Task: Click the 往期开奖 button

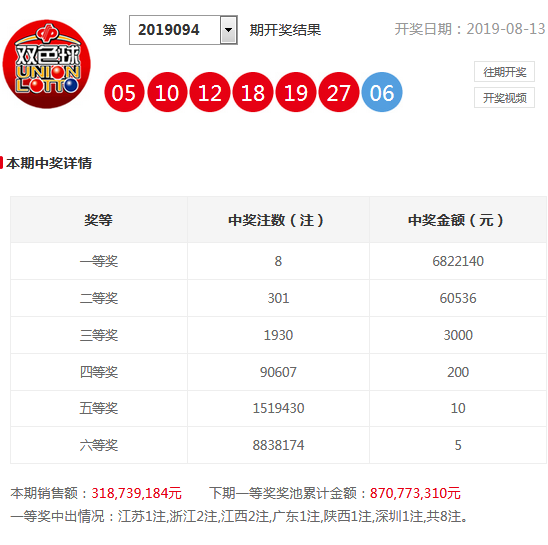Action: point(504,72)
